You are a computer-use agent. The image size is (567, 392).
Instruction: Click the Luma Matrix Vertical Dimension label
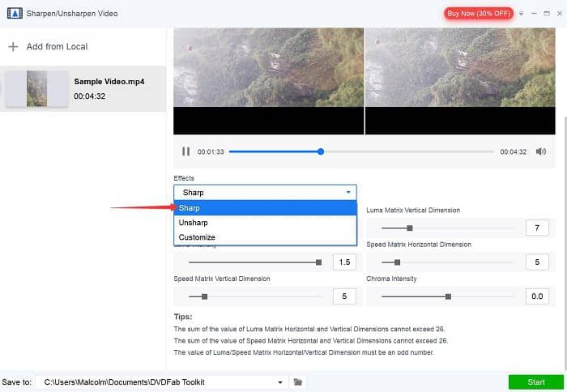click(x=413, y=210)
